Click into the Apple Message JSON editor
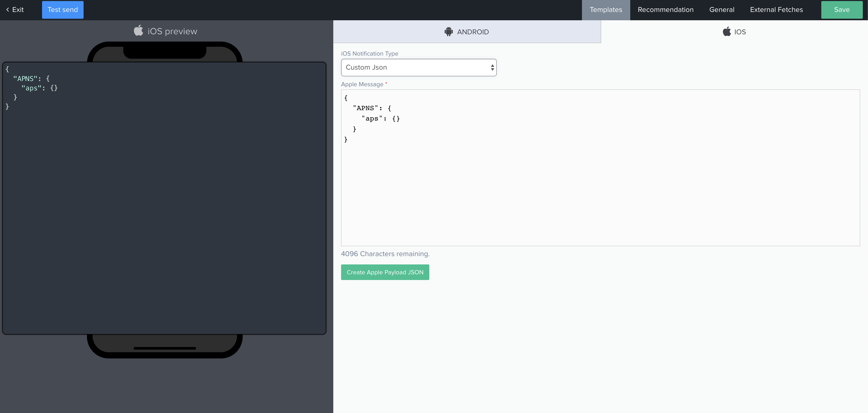The image size is (868, 413). tap(600, 168)
